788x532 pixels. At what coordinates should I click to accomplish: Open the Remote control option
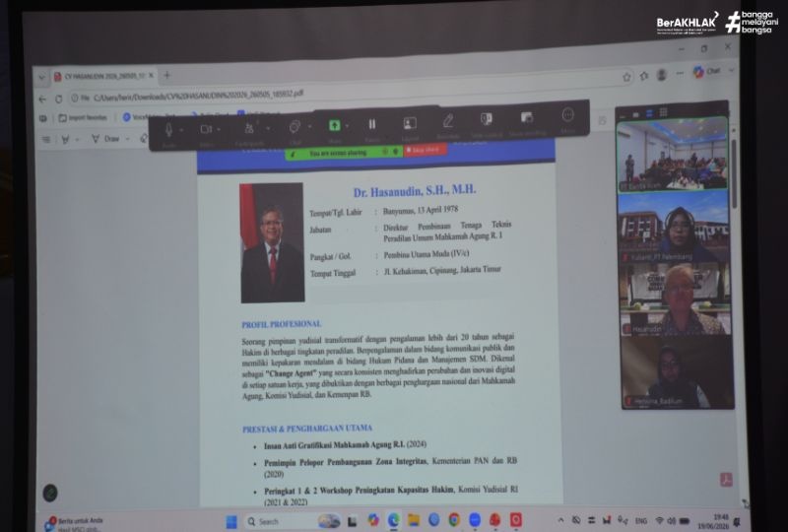pos(486,119)
